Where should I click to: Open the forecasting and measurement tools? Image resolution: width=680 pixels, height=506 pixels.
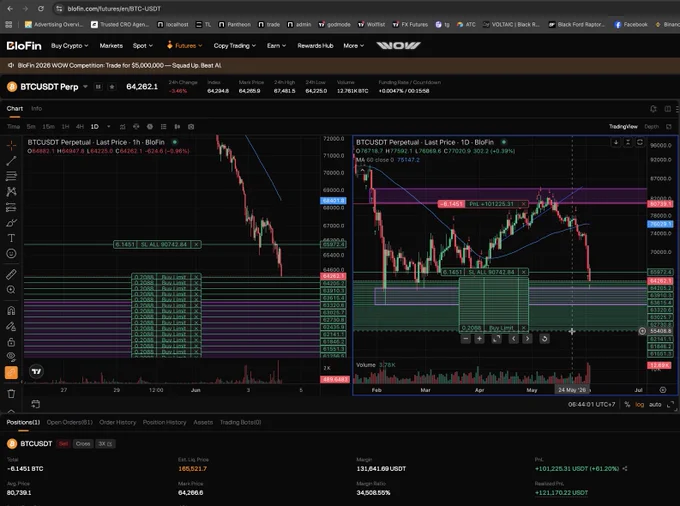coord(11,207)
